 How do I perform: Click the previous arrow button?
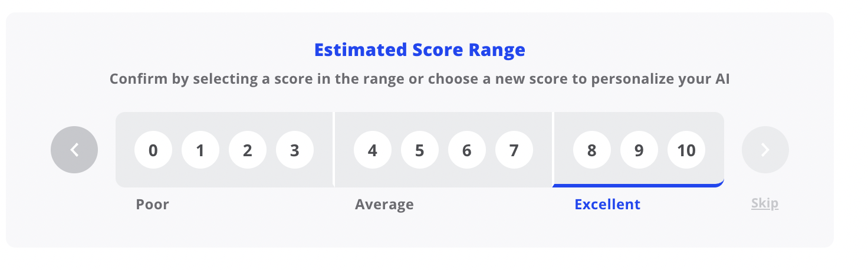pos(74,150)
